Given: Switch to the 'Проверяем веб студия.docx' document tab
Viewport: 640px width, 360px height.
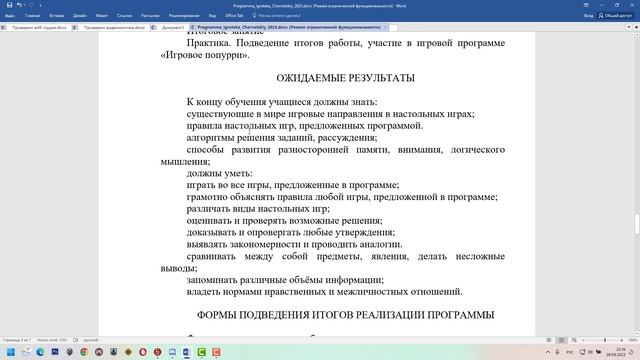Looking at the screenshot, I should tap(37, 27).
